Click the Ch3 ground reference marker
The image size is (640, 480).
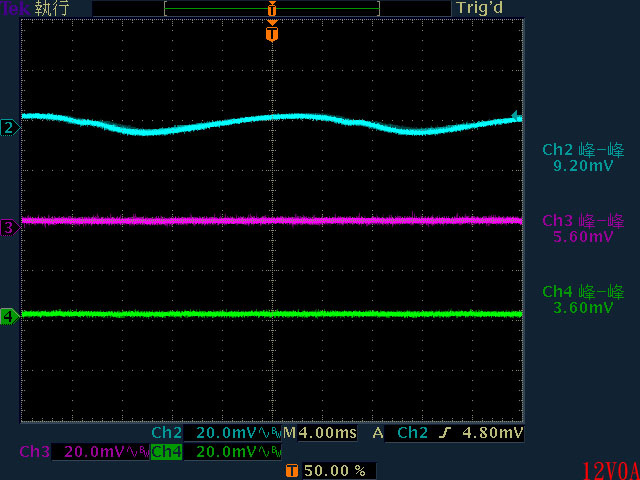tap(9, 228)
